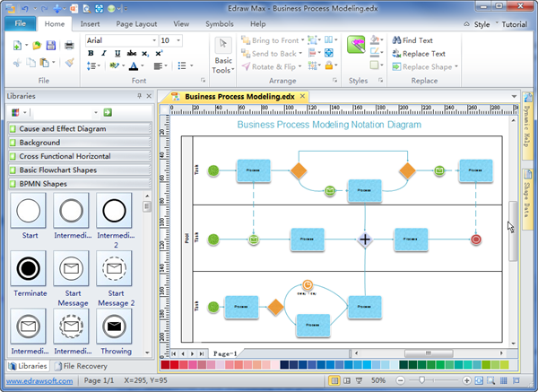Viewport: 538px width, 392px height.
Task: Select the Start shape in BPMN Shapes
Action: 30,212
